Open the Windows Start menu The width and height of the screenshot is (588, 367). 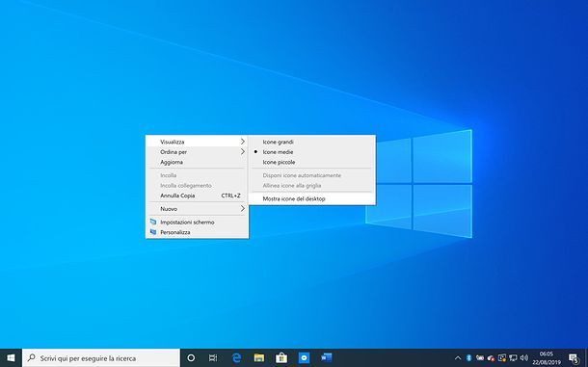click(x=11, y=358)
